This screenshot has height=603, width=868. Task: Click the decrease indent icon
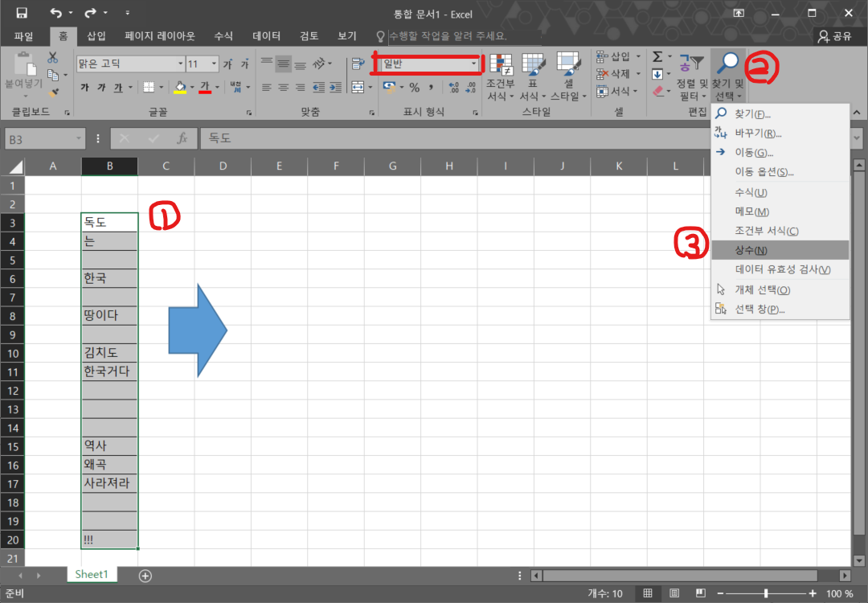[x=319, y=88]
